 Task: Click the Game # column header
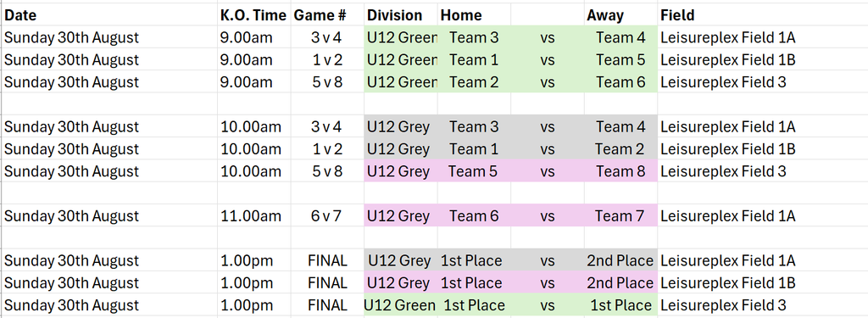[327, 15]
